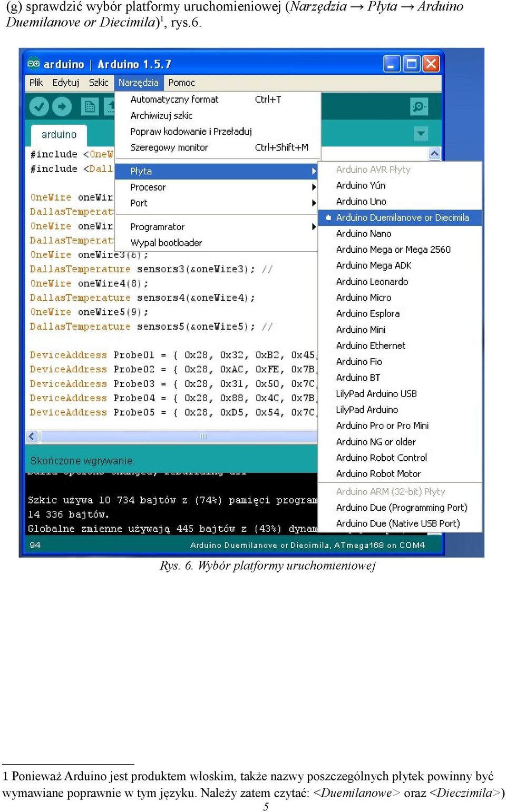506x812 pixels.
Task: Close the Arduino window
Action: point(431,64)
